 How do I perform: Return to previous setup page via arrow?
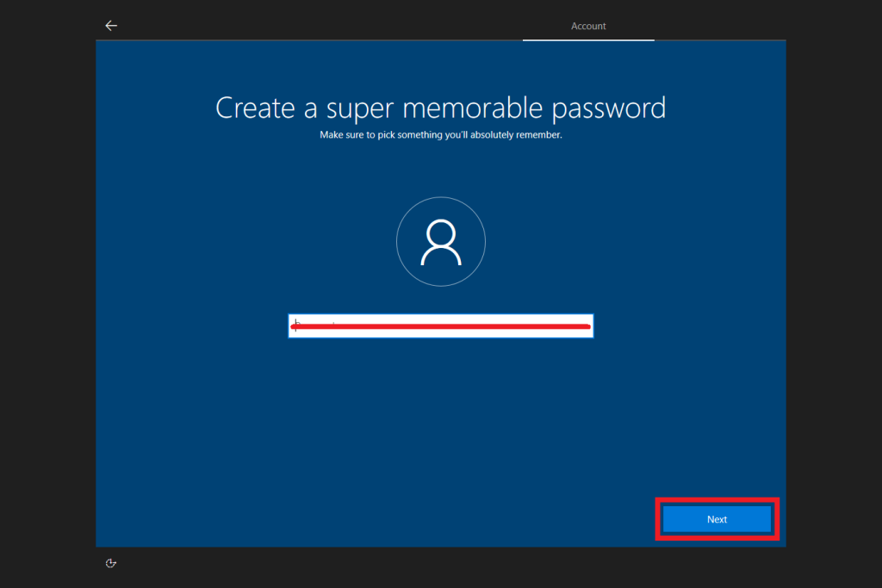click(x=111, y=26)
